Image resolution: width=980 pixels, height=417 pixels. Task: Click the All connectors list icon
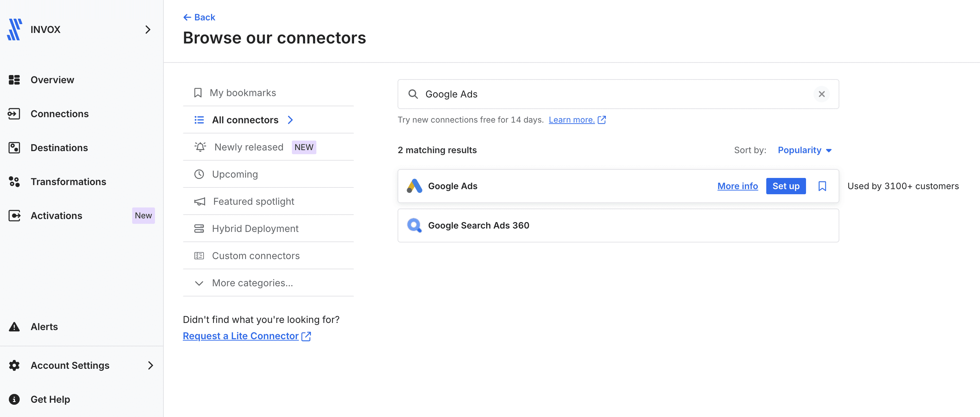(199, 120)
